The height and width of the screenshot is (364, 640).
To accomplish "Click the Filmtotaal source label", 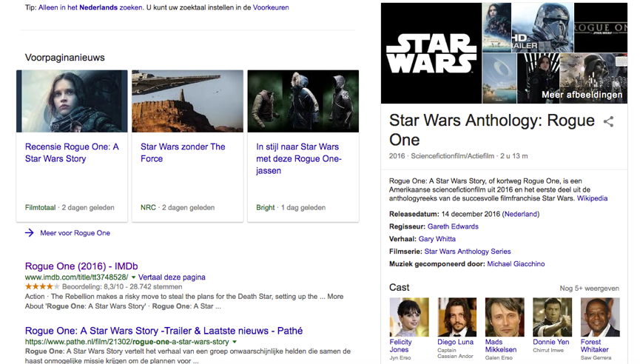I will [x=40, y=207].
